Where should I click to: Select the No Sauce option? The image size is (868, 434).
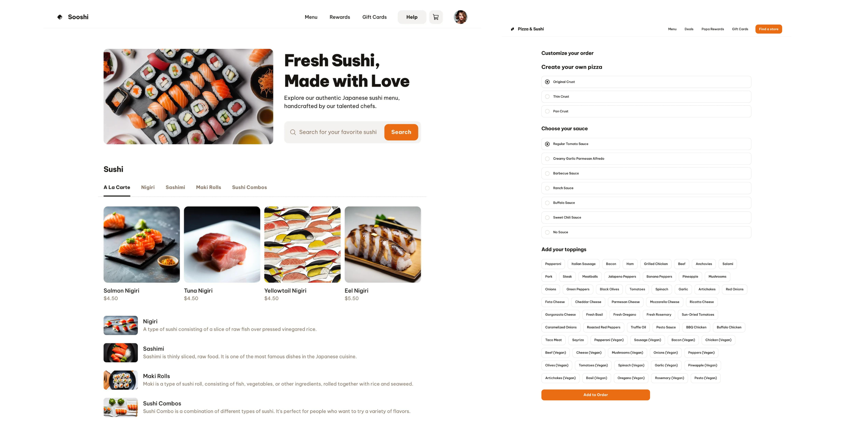point(646,233)
